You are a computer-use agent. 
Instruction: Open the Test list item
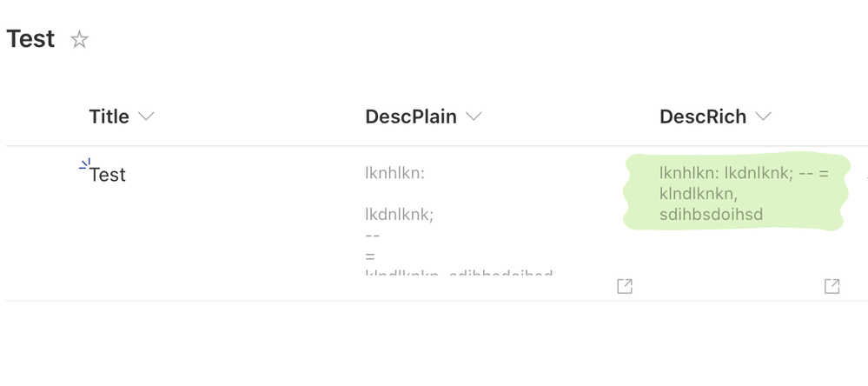coord(108,175)
